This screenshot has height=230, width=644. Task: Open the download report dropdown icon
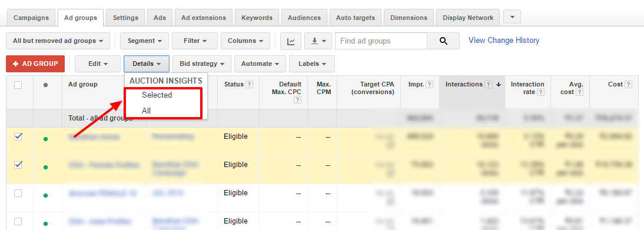pos(318,41)
